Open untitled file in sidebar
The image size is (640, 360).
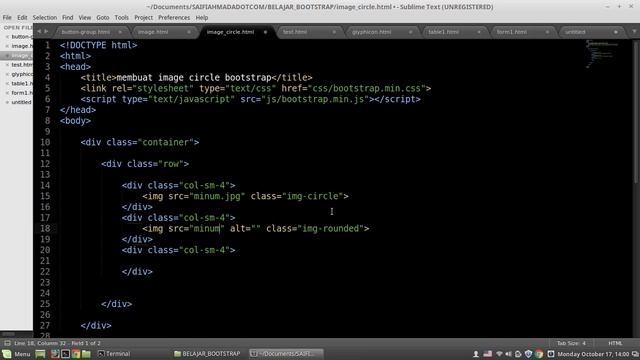(21, 102)
